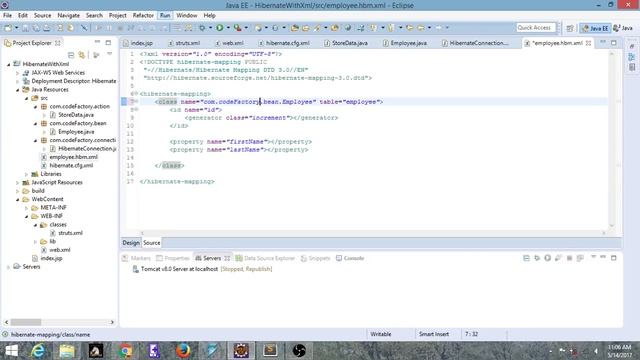Click Project Explorer horizontal scrollbar thumb
Viewport: 640px width, 360px height.
point(26,322)
